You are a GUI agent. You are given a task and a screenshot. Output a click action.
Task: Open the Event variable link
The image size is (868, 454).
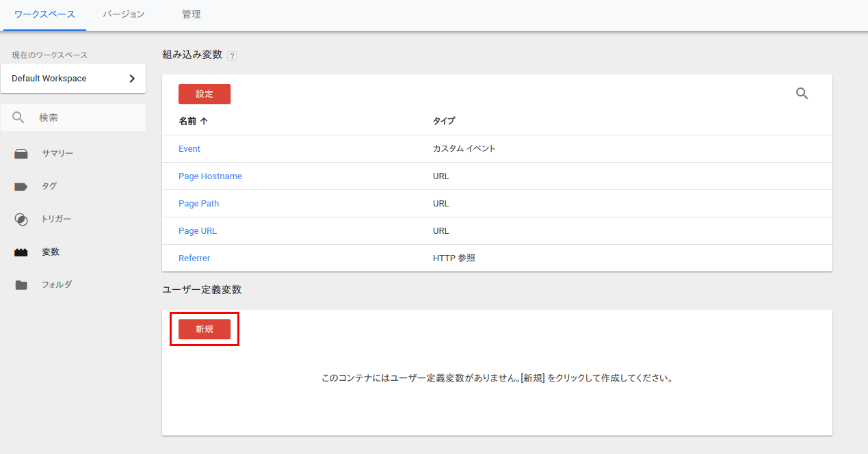click(x=189, y=148)
